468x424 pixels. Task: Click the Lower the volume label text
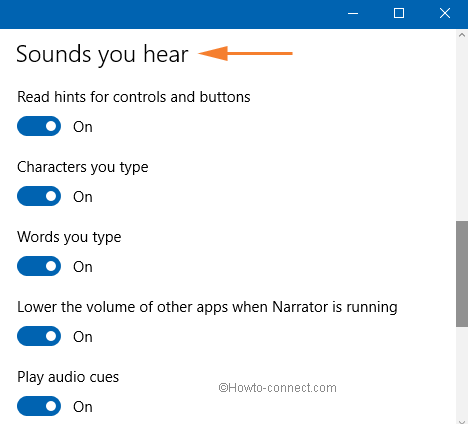click(x=207, y=307)
